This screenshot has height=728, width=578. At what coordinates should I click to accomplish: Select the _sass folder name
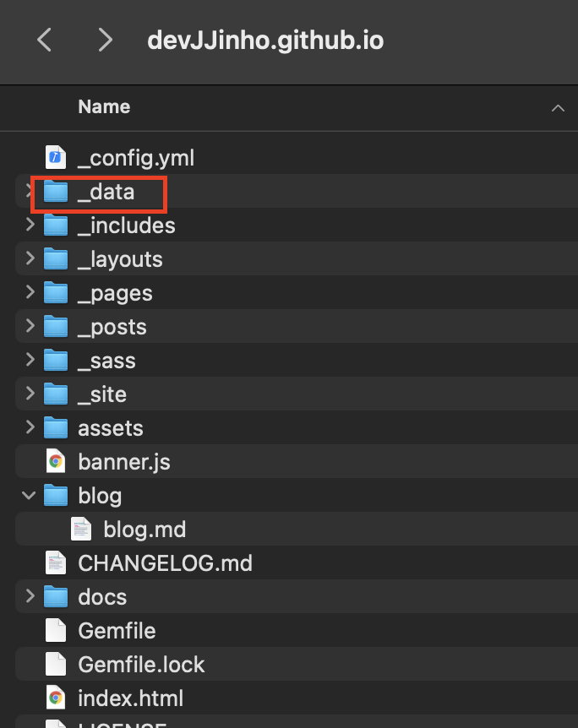(106, 361)
